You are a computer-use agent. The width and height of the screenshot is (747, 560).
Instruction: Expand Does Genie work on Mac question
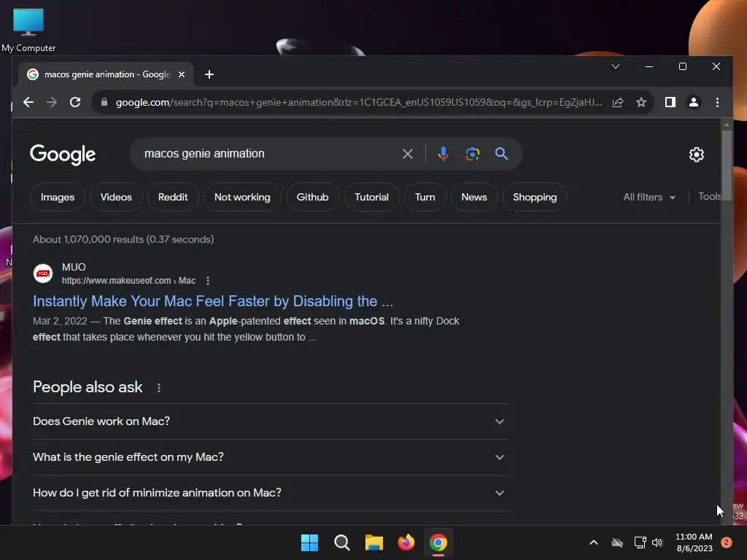tap(270, 421)
